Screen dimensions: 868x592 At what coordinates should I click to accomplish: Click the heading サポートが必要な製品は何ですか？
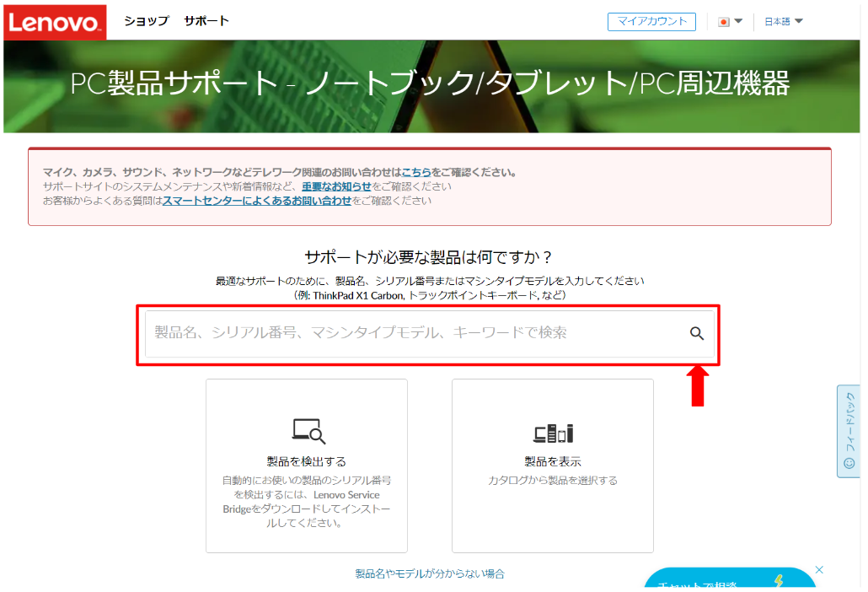pos(429,257)
